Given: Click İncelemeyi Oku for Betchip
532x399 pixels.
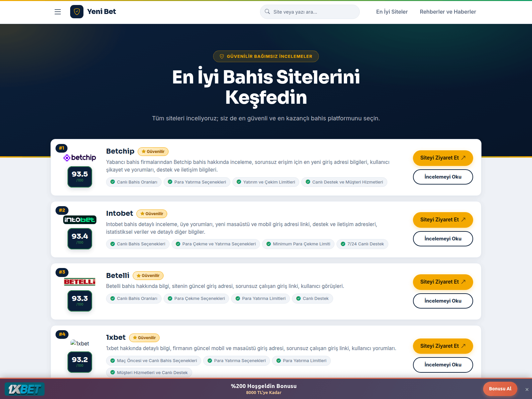Looking at the screenshot, I should (443, 177).
